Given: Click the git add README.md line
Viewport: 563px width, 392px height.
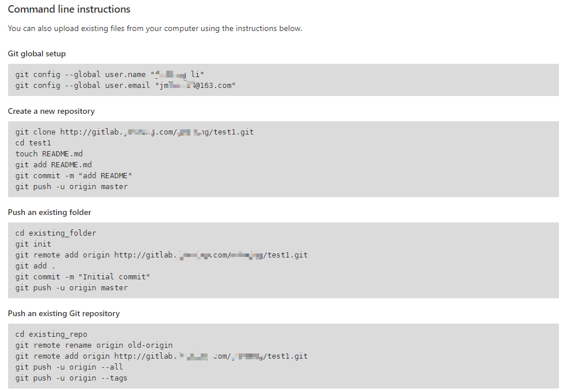Looking at the screenshot, I should 53,165.
